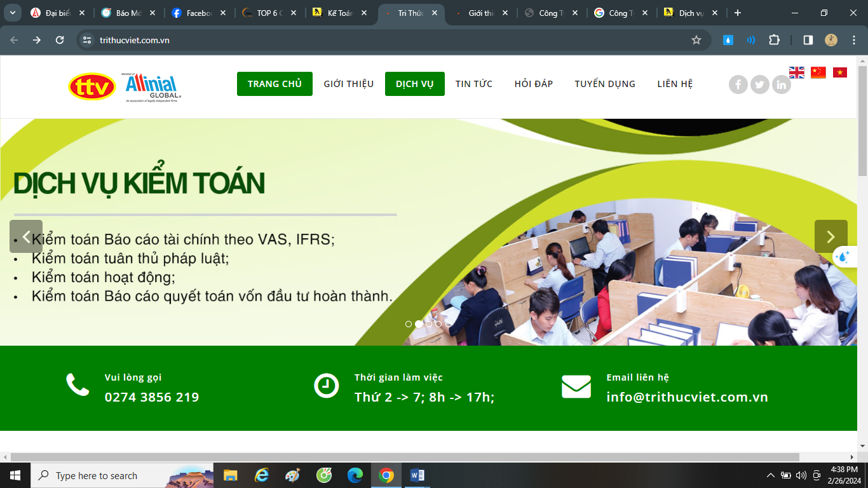This screenshot has height=488, width=868.
Task: Open the TUYỂN DỤNG menu item
Action: 605,84
